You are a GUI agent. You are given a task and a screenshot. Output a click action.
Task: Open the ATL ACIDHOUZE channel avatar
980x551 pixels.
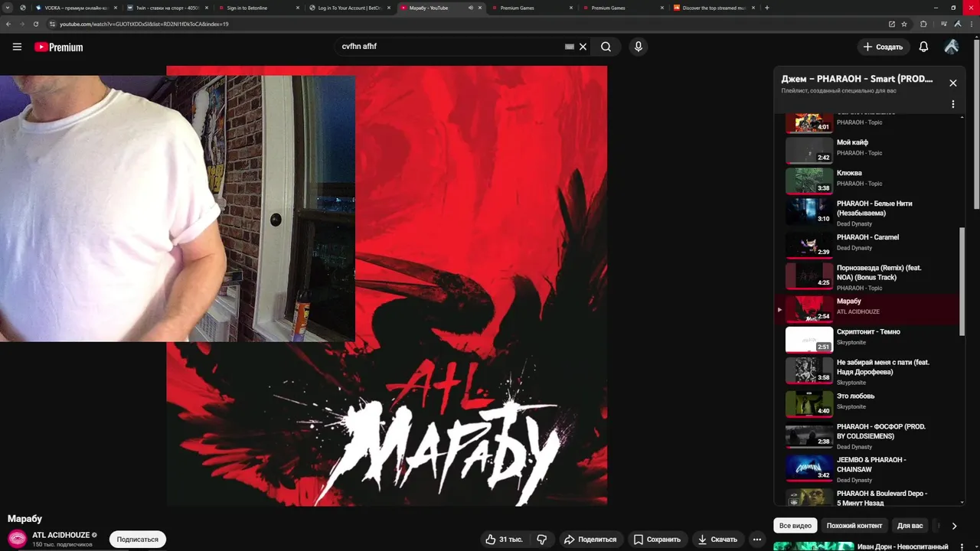(17, 539)
